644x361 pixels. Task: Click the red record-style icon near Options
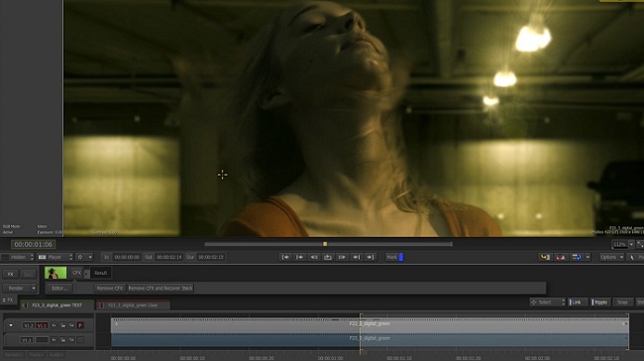coord(561,257)
